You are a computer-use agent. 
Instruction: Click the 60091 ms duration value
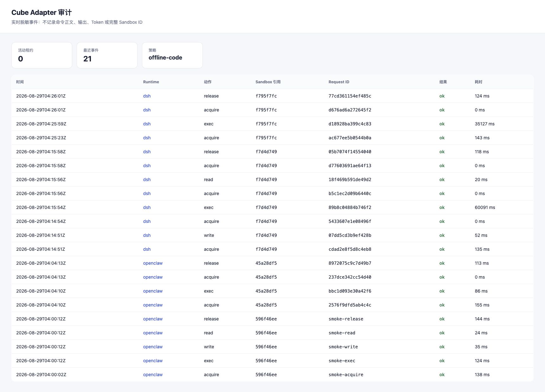coord(485,207)
